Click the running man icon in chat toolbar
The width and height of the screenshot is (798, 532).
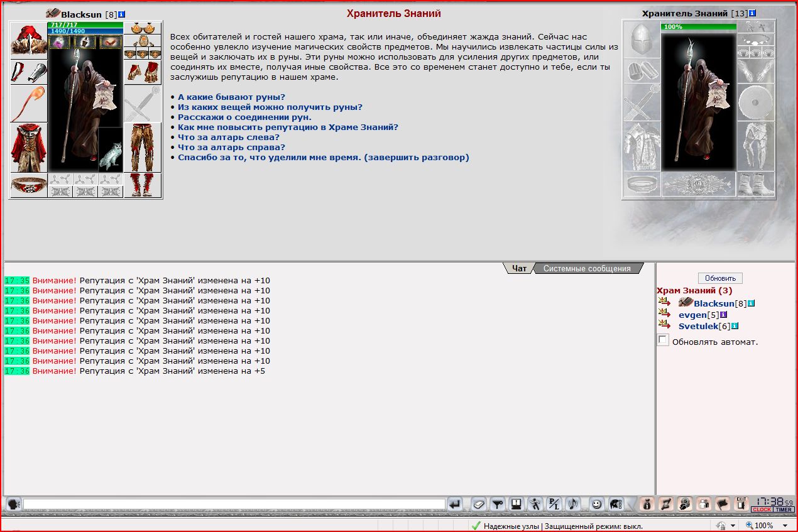coord(535,504)
